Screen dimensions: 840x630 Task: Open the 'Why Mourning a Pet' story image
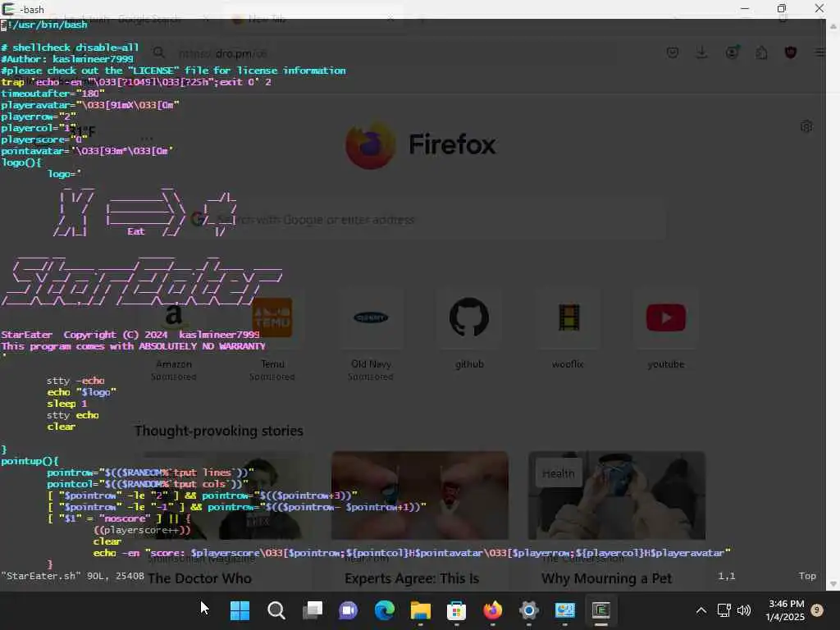(x=617, y=495)
